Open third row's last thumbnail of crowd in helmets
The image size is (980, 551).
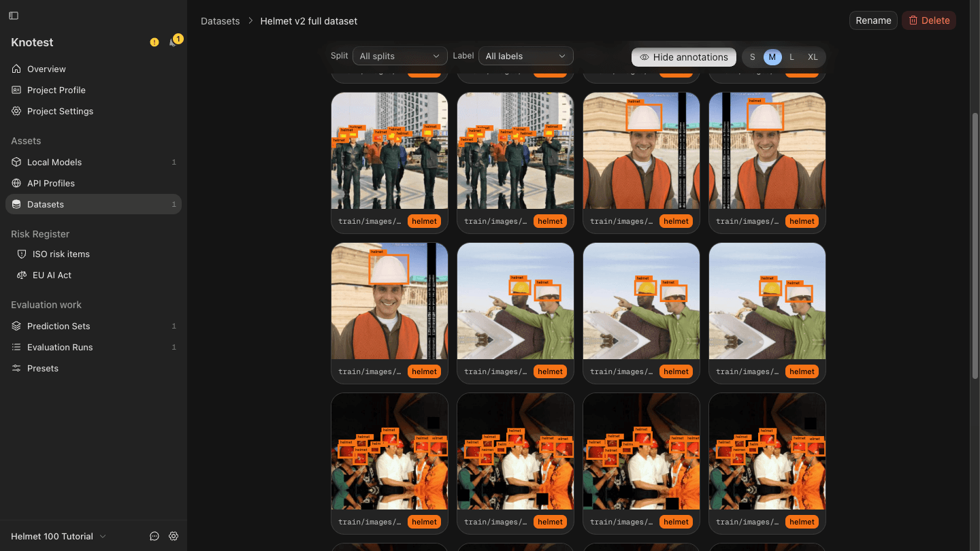tap(767, 451)
